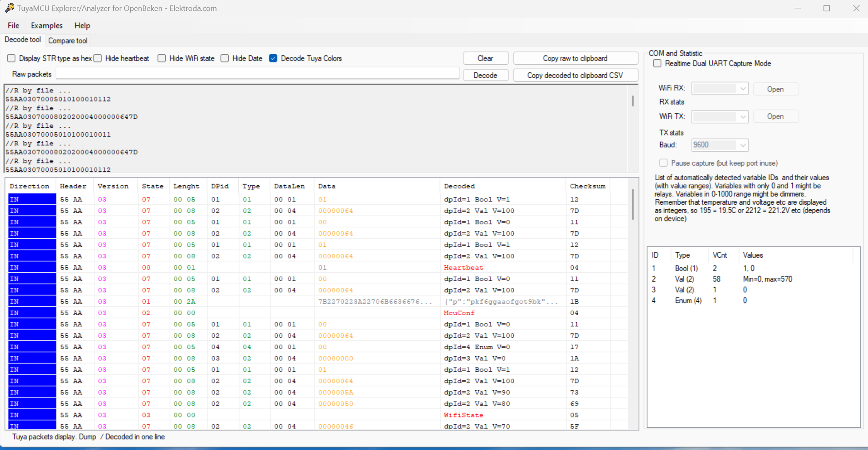
Task: Click the State column header
Action: pos(153,186)
